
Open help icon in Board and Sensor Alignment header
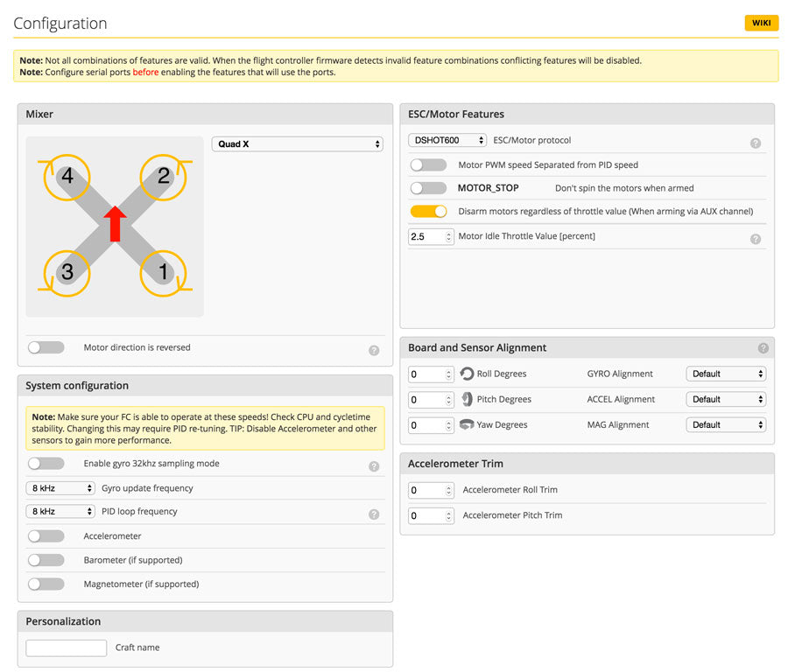(x=763, y=347)
